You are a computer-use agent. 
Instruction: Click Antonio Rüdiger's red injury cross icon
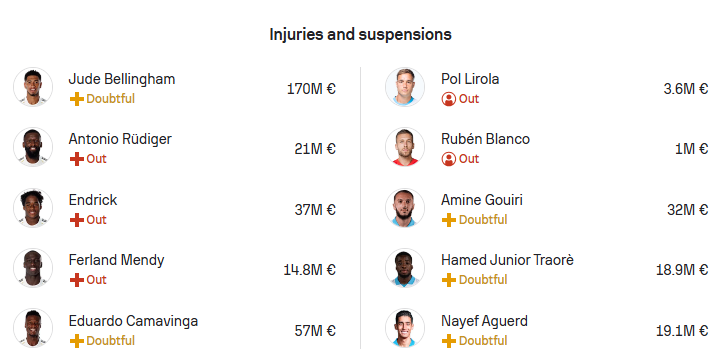[x=77, y=159]
